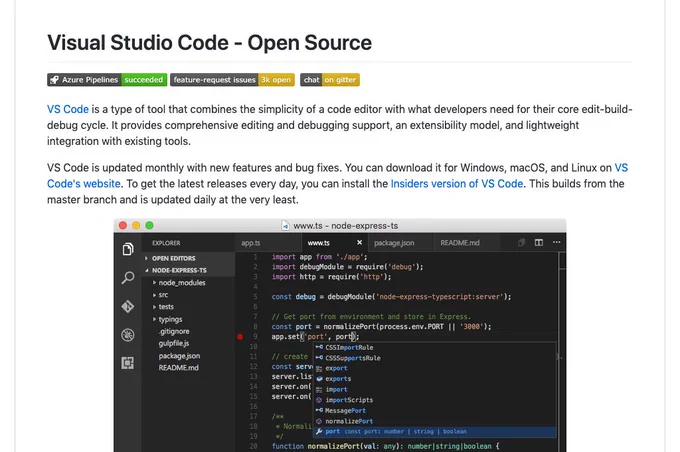Open the Search magnifier in activity bar
Viewport: 680px width, 452px height.
pyautogui.click(x=128, y=278)
